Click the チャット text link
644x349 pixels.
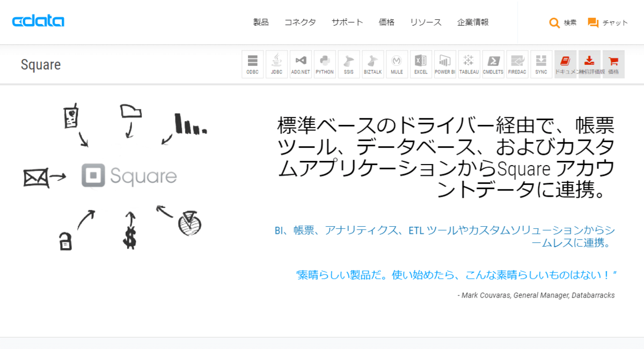tap(615, 23)
